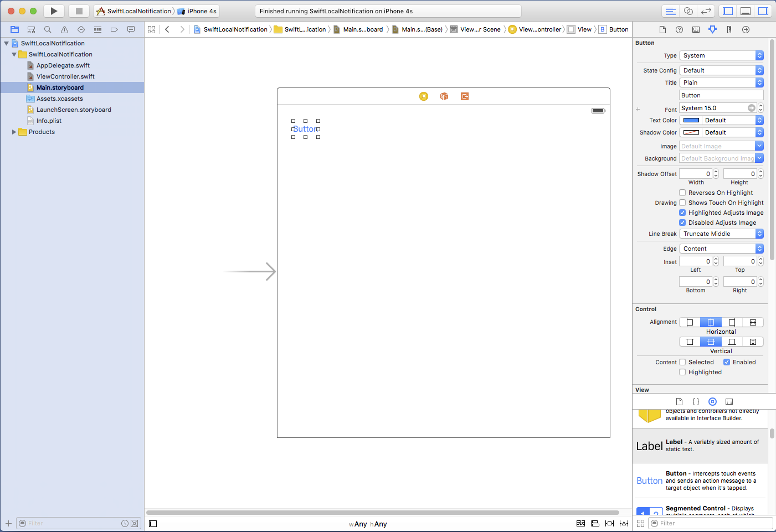Screen dimensions: 776x532
Task: Show the Size inspector tab
Action: tap(729, 29)
